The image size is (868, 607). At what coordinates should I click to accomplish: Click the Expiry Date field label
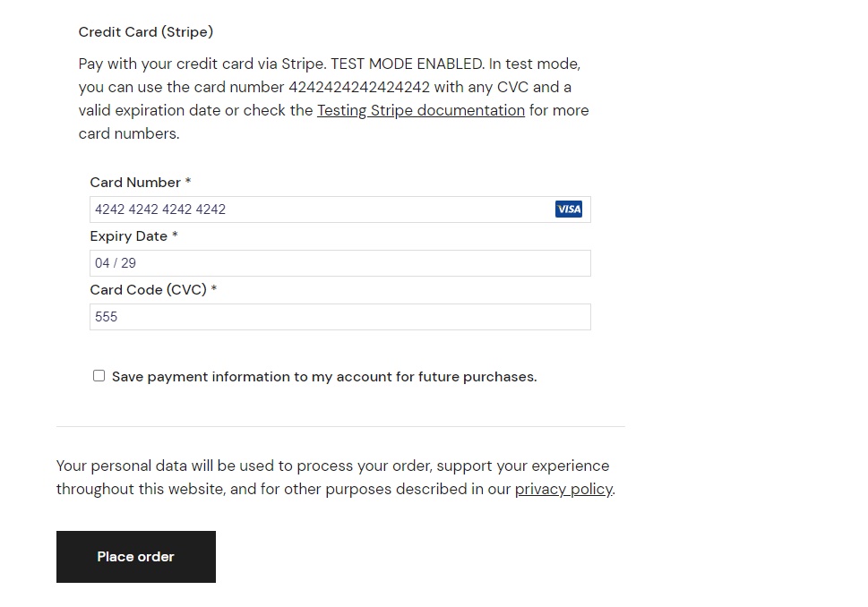(x=128, y=236)
